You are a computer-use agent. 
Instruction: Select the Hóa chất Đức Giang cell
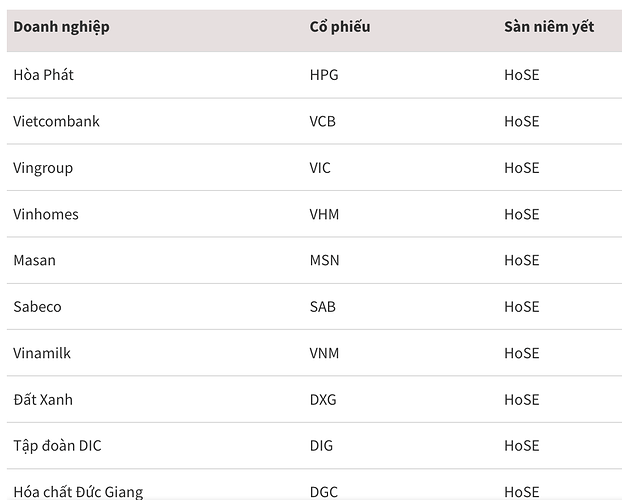pos(78,491)
